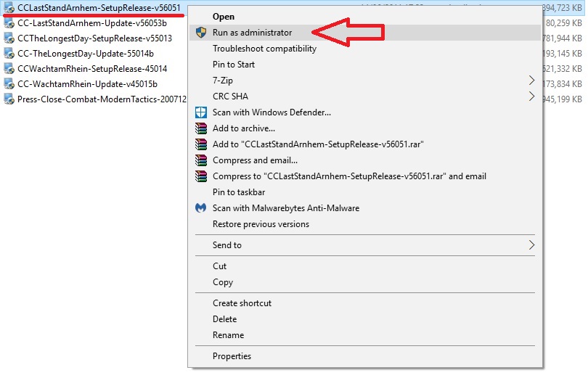Select file name CCLastStandArnhem-SetupRelease-v56051
The height and width of the screenshot is (378, 588).
99,7
